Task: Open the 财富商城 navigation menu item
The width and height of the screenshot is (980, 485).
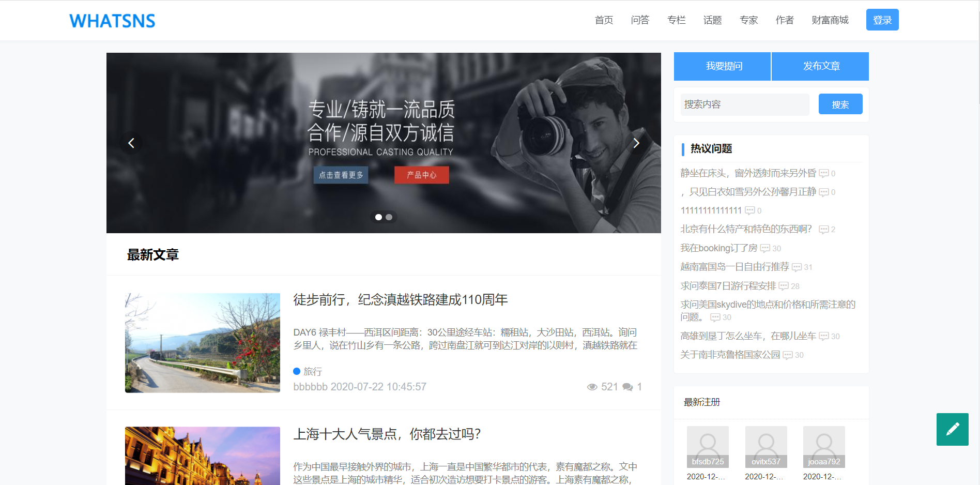Action: [830, 20]
